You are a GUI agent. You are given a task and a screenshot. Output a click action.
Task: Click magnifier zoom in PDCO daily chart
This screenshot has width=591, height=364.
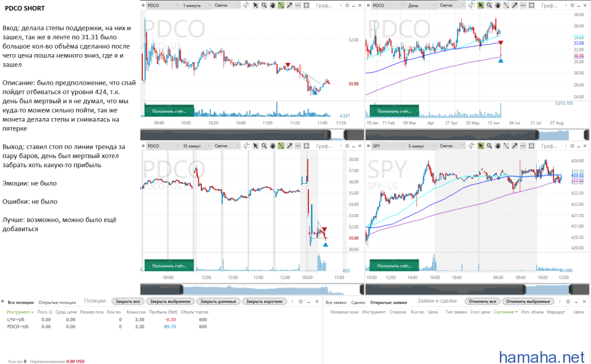pos(489,6)
